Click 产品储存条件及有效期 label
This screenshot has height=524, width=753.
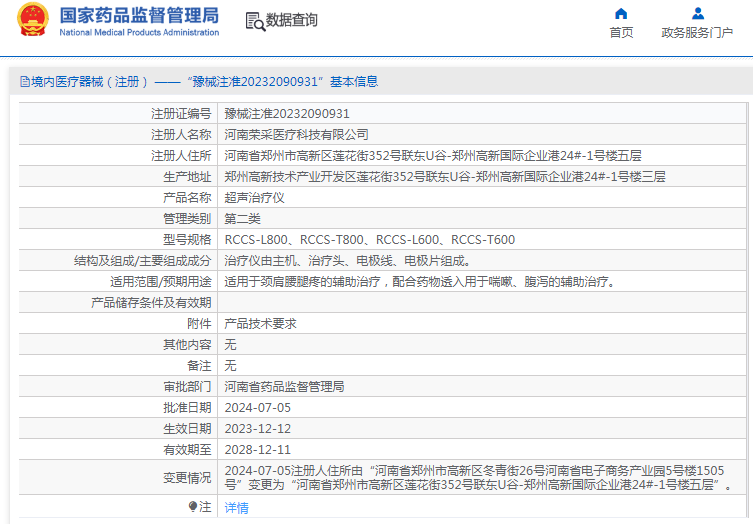point(151,303)
